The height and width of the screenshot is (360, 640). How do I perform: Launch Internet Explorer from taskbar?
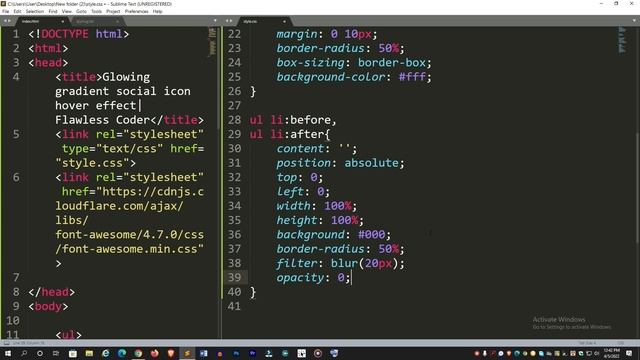[105, 353]
